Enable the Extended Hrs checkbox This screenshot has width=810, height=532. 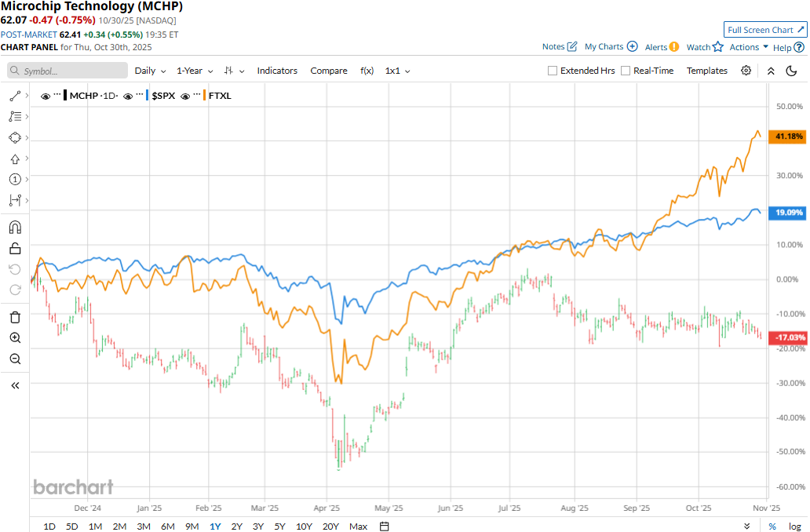point(553,71)
